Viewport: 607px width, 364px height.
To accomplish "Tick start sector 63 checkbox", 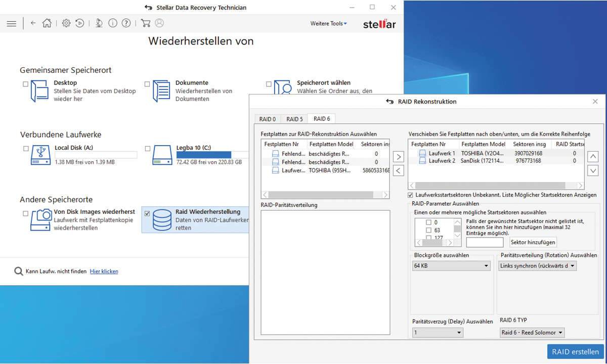I will pyautogui.click(x=429, y=230).
